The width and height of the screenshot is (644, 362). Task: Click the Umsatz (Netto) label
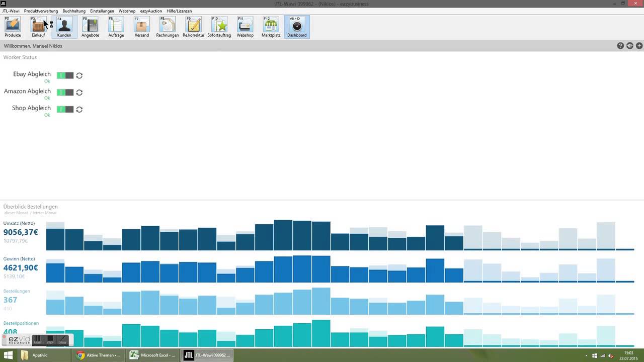[19, 223]
